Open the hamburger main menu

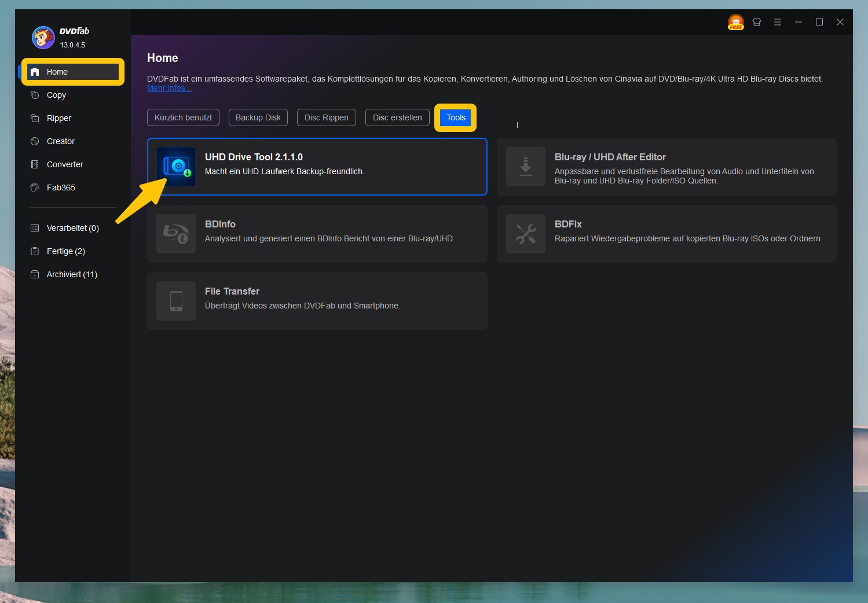(x=778, y=22)
